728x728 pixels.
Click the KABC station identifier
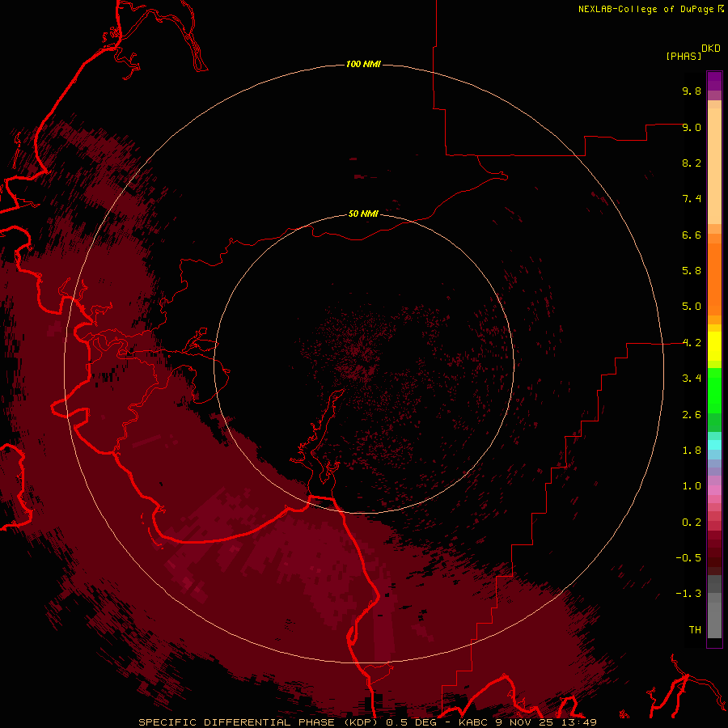click(473, 722)
